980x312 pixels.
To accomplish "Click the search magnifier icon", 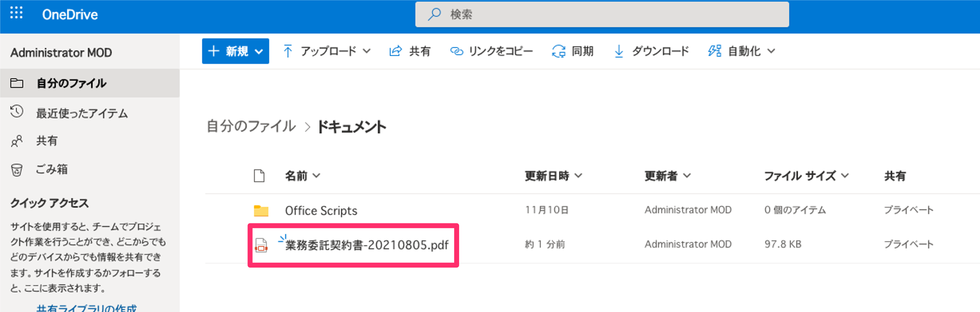I will click(x=434, y=14).
